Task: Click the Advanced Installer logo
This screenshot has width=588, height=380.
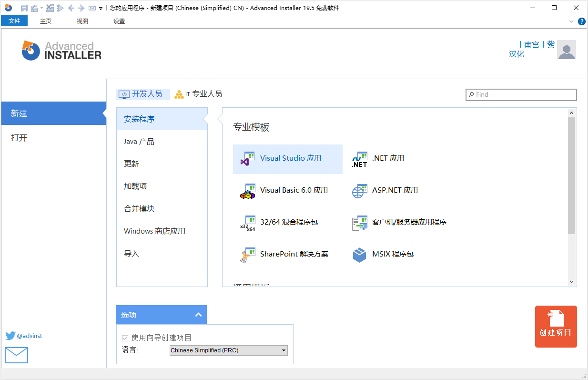Action: tap(61, 50)
